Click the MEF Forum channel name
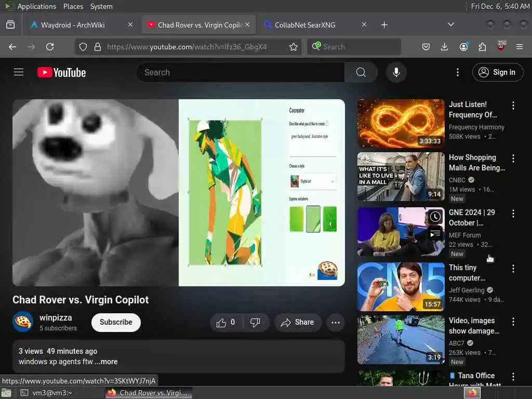Image resolution: width=532 pixels, height=399 pixels. (465, 235)
